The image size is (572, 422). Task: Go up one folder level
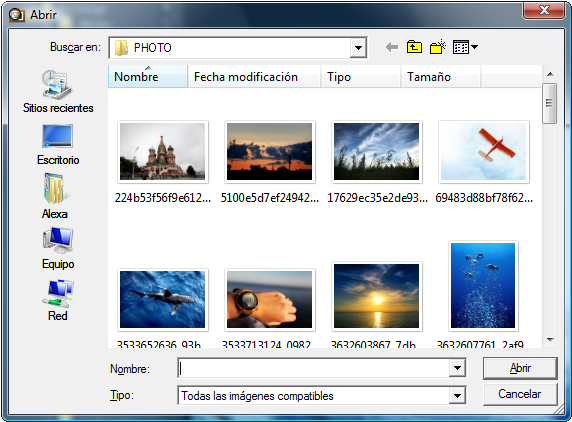click(x=414, y=47)
